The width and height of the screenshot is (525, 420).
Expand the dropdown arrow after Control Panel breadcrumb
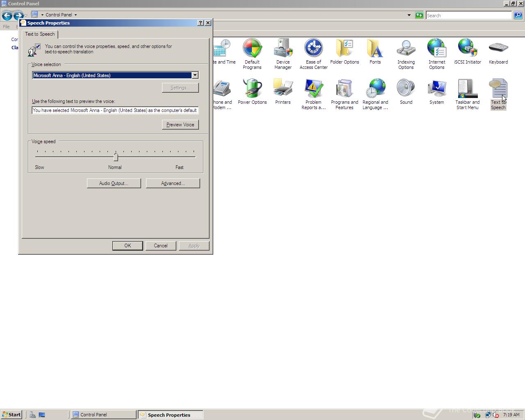[x=75, y=15]
